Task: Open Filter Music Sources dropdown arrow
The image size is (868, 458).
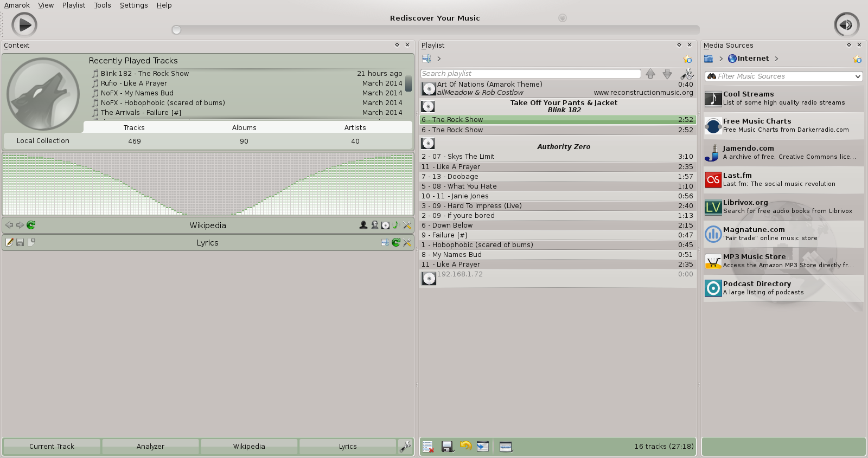Action: [858, 76]
